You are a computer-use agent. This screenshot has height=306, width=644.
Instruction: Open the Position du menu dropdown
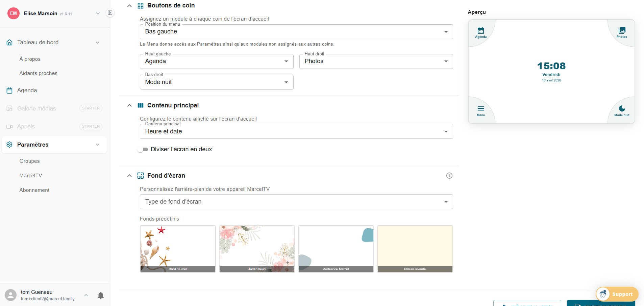click(296, 32)
